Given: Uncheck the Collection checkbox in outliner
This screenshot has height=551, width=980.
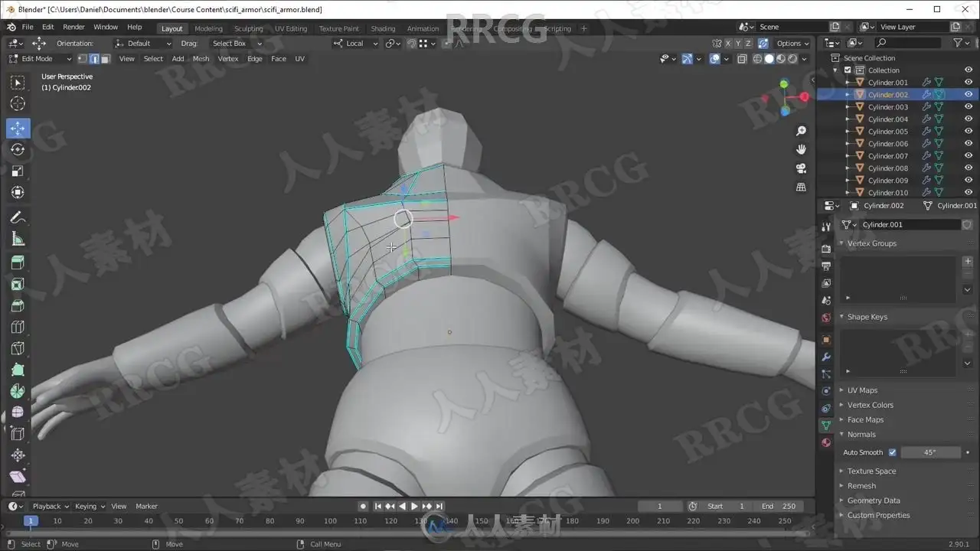Looking at the screenshot, I should [x=848, y=70].
